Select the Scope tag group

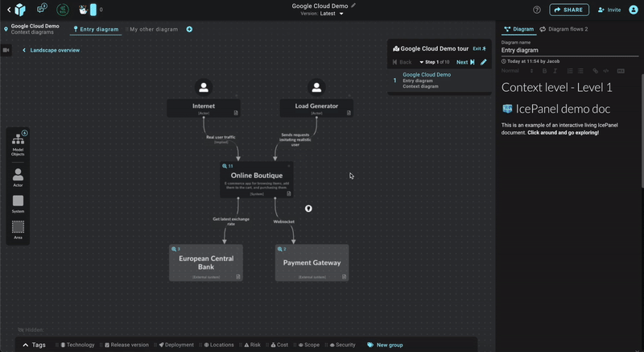[x=309, y=345]
